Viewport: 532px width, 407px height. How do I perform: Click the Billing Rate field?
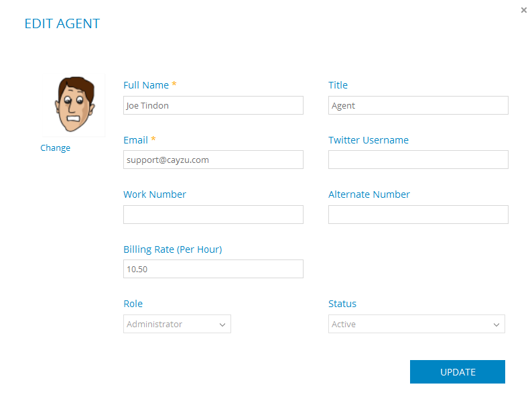(213, 269)
